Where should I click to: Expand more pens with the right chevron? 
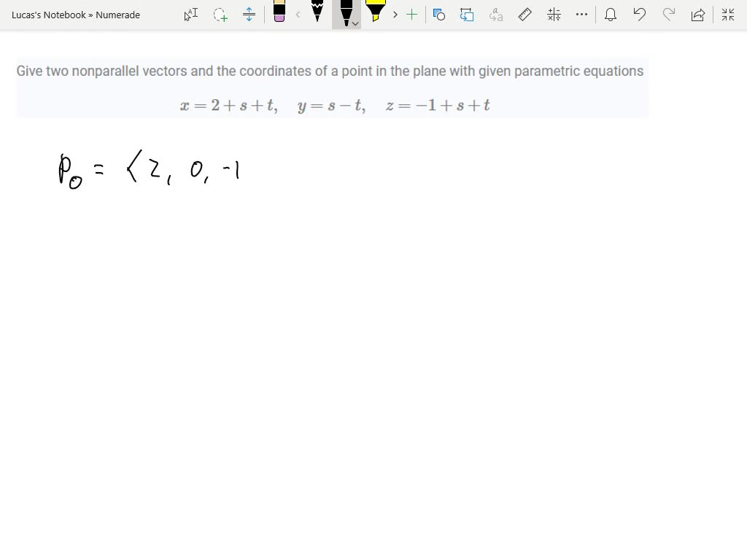pyautogui.click(x=394, y=14)
